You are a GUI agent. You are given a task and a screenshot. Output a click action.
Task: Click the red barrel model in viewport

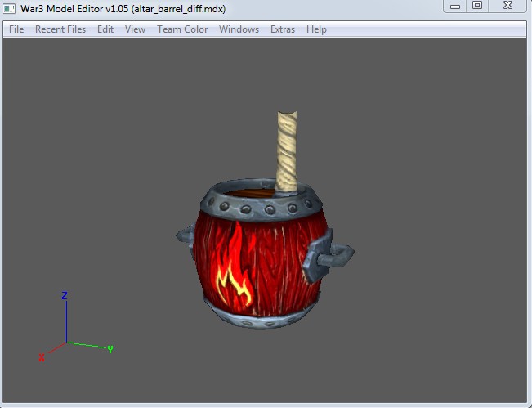coord(265,254)
